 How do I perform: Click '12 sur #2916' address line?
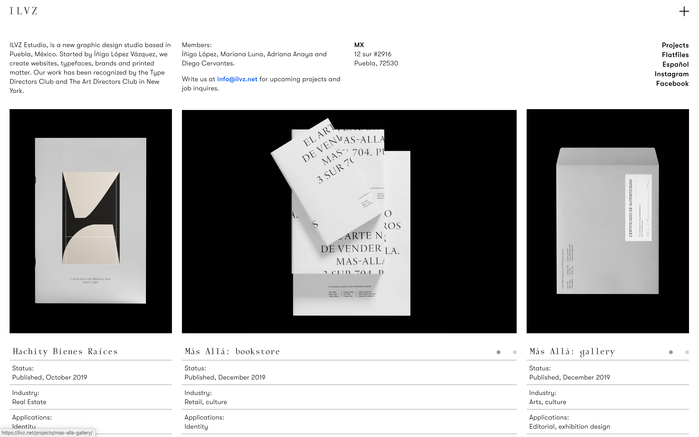point(373,54)
